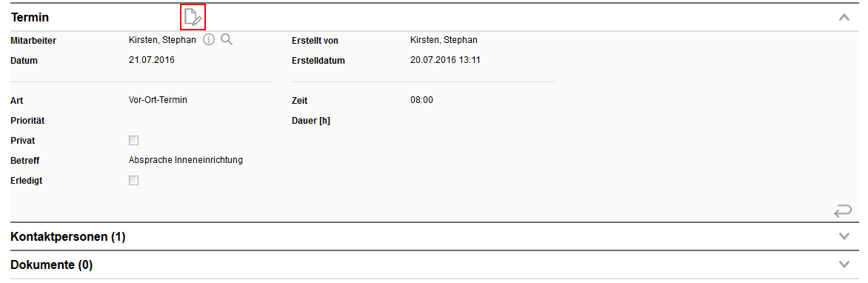Image resolution: width=868 pixels, height=283 pixels.
Task: Expand the Dokumente (0) chevron
Action: click(x=844, y=264)
